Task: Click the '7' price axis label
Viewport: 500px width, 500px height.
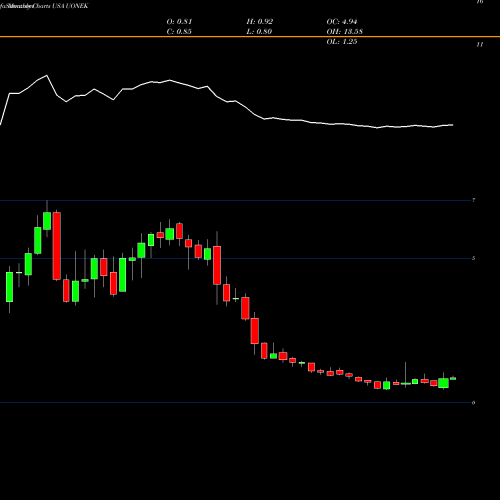Action: (474, 200)
